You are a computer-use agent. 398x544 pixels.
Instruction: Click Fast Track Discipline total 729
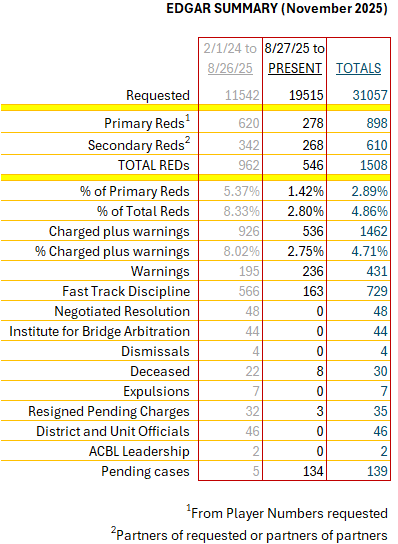point(377,291)
